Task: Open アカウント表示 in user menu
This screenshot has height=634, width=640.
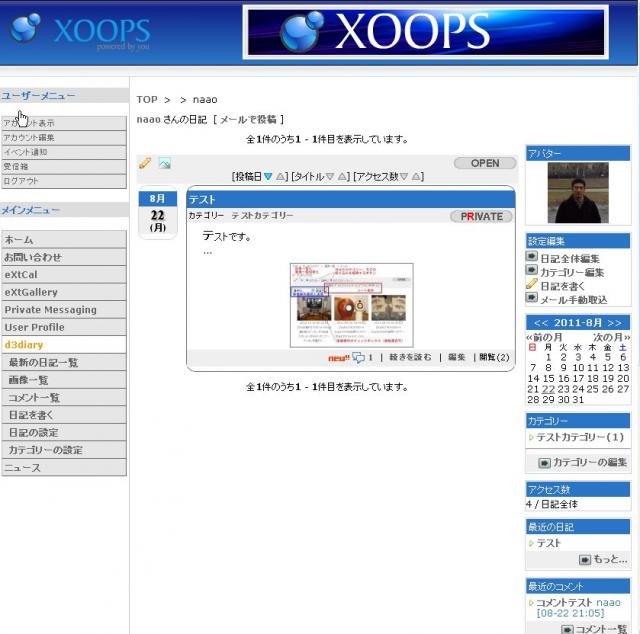Action: pos(64,123)
